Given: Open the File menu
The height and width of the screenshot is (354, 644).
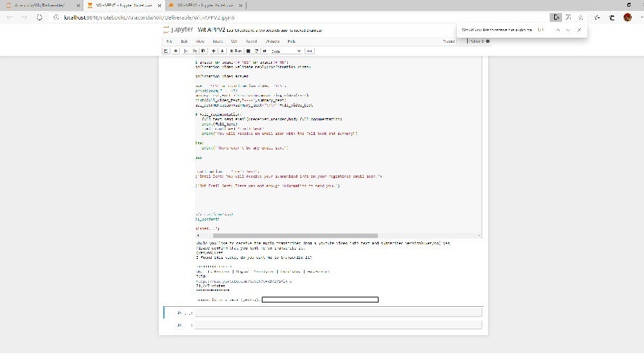Looking at the screenshot, I should click(169, 41).
